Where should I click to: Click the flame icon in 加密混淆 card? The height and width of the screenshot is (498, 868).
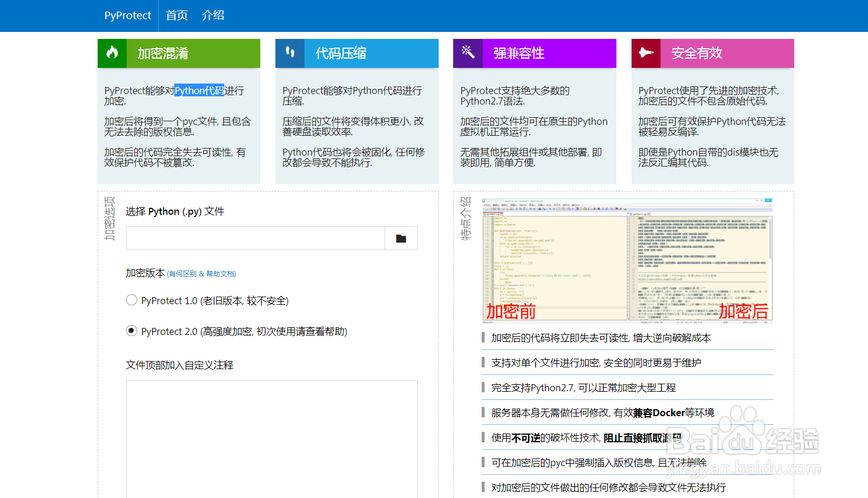coord(112,53)
